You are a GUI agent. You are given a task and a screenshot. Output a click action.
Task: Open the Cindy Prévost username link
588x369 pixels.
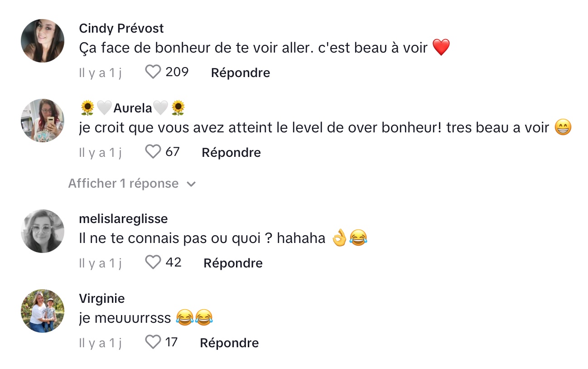(121, 28)
